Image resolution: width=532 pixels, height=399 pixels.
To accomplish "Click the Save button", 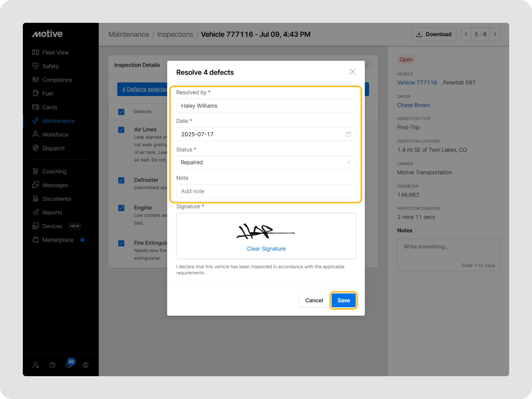I will [x=343, y=300].
